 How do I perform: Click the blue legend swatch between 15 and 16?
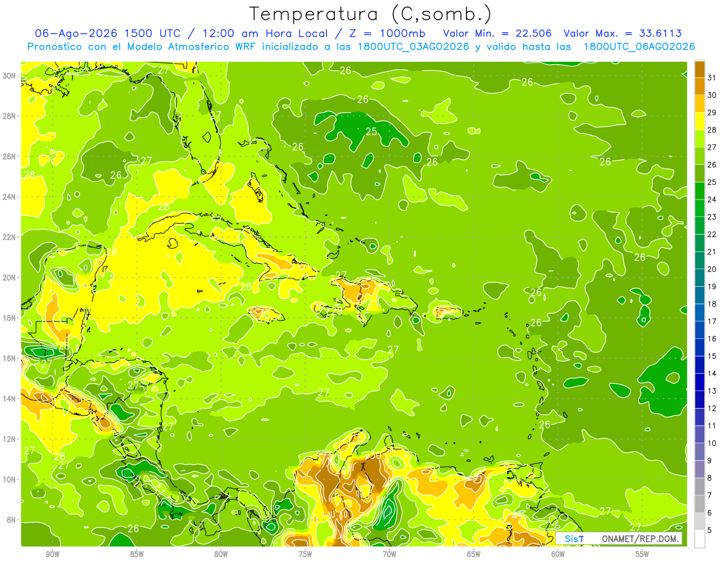(699, 347)
